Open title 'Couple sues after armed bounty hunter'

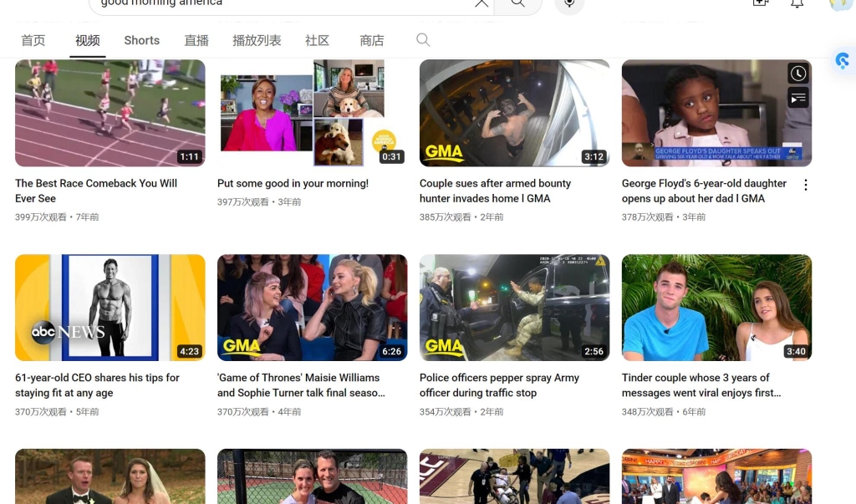point(495,191)
